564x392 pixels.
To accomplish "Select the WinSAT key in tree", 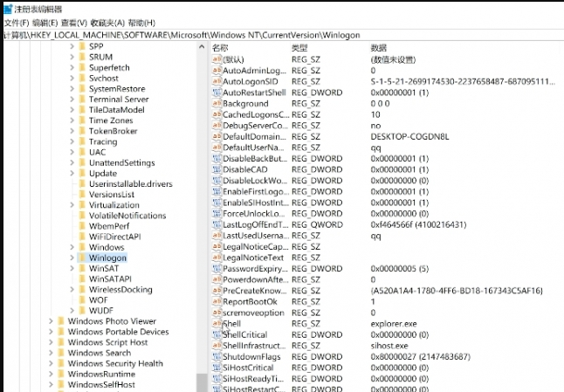I will pyautogui.click(x=104, y=269).
